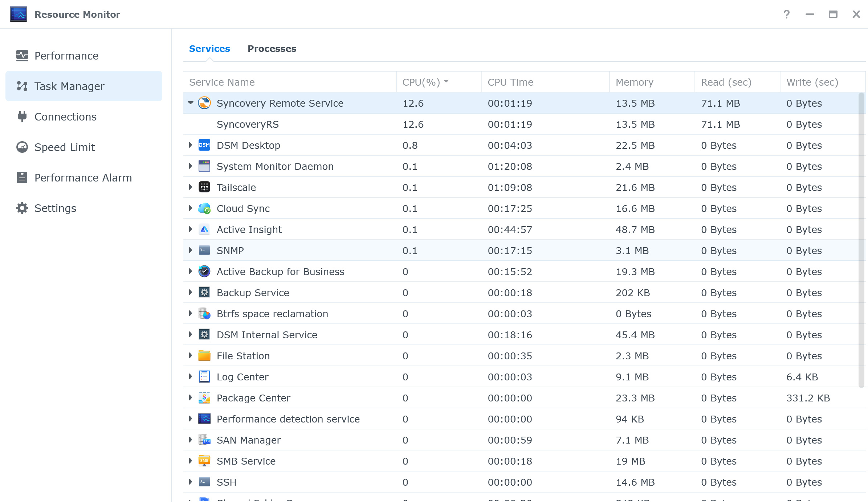Image resolution: width=868 pixels, height=502 pixels.
Task: Click the Log Center icon
Action: pyautogui.click(x=204, y=377)
